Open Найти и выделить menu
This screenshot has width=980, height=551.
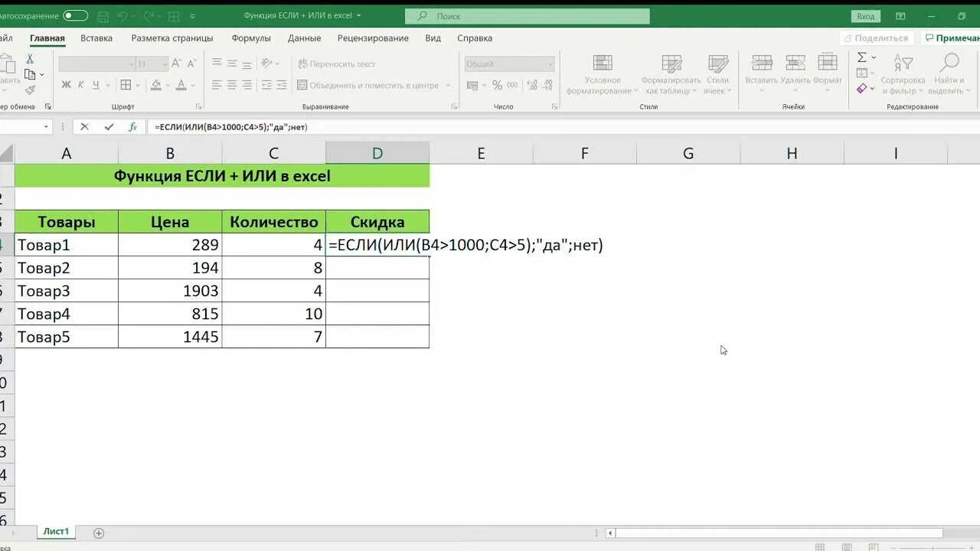(x=949, y=75)
